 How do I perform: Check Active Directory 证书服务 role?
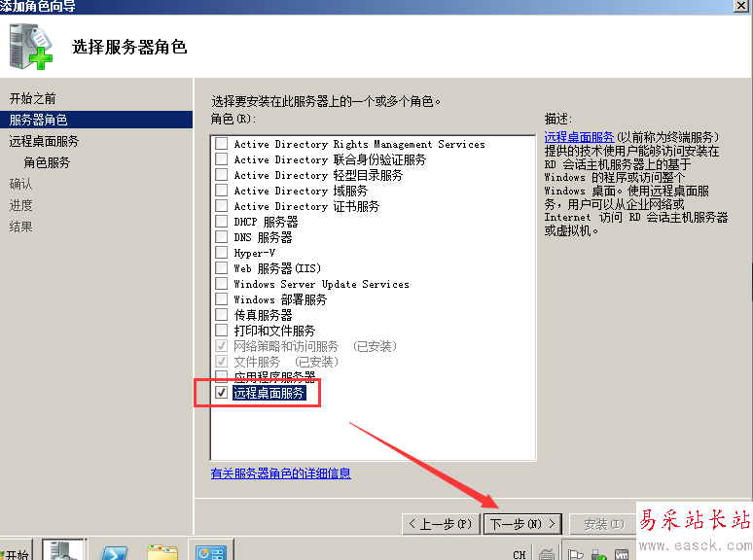click(x=222, y=205)
